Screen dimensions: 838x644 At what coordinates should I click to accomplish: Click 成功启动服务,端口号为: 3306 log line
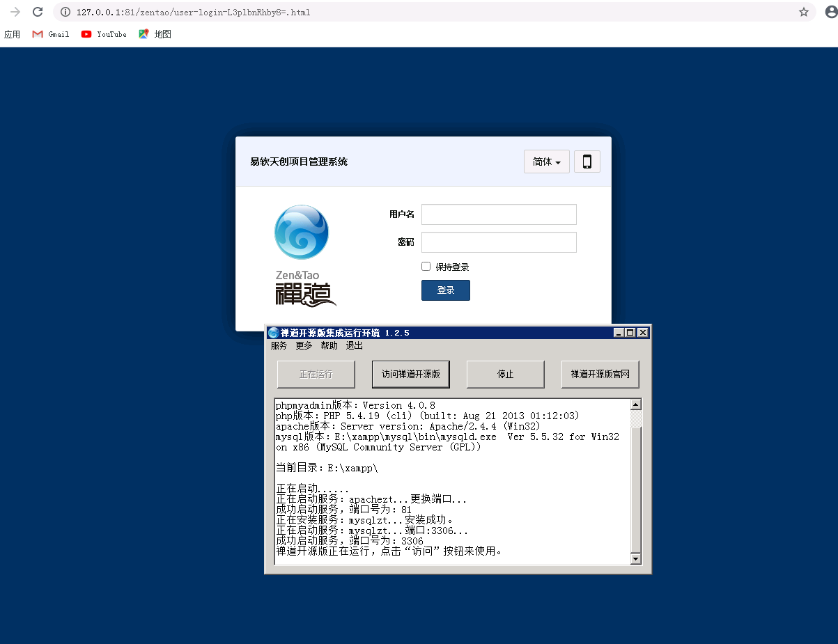click(x=350, y=541)
